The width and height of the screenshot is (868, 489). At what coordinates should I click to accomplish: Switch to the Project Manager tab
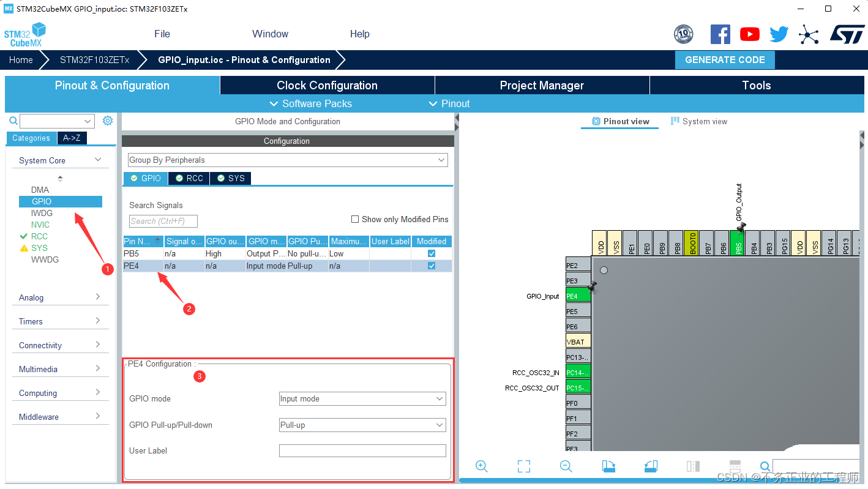(x=542, y=85)
